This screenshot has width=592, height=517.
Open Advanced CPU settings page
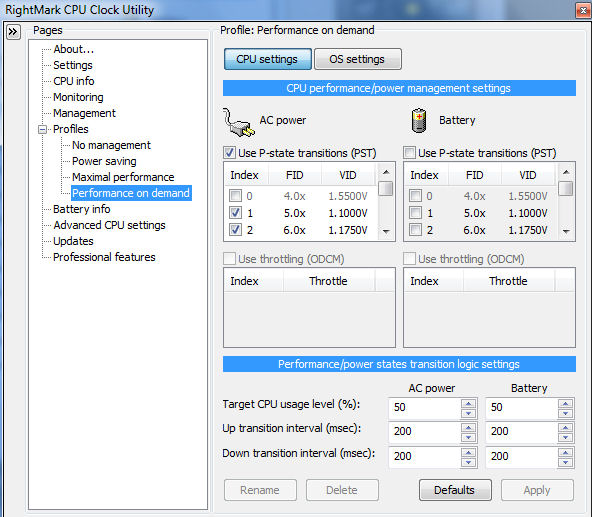pos(109,225)
